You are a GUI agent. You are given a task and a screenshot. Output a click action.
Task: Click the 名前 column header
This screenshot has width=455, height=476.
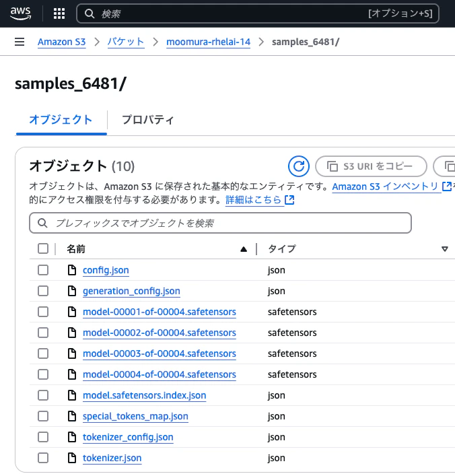pyautogui.click(x=76, y=249)
